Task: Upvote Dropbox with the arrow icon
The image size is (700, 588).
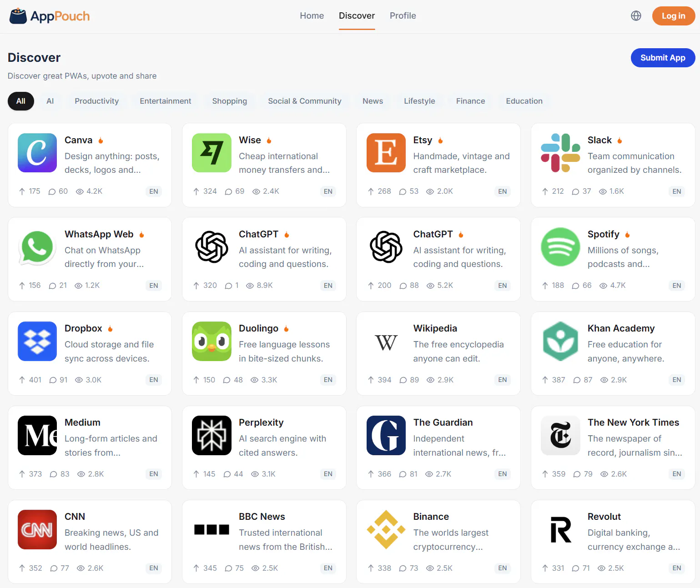Action: click(22, 380)
